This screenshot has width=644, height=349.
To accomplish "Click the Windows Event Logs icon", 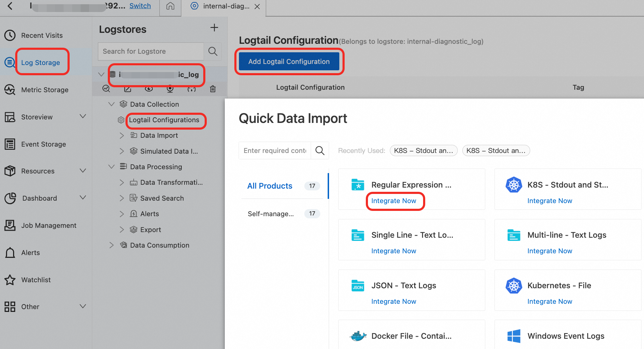I will click(x=514, y=336).
